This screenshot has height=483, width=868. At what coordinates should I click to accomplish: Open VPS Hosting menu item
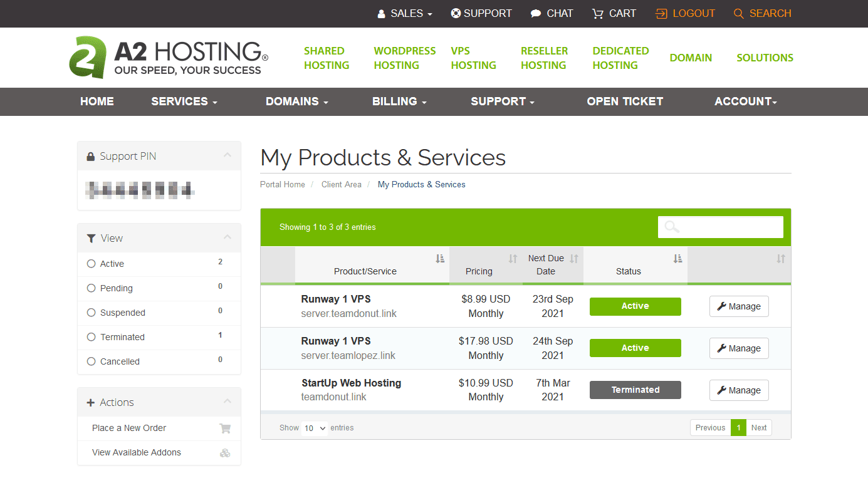(473, 58)
